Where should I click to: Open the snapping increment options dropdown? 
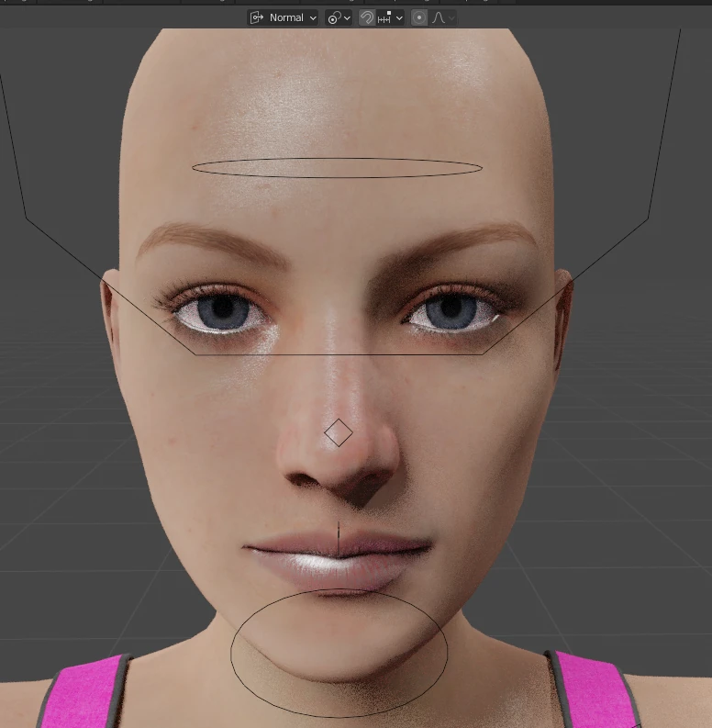pos(390,18)
